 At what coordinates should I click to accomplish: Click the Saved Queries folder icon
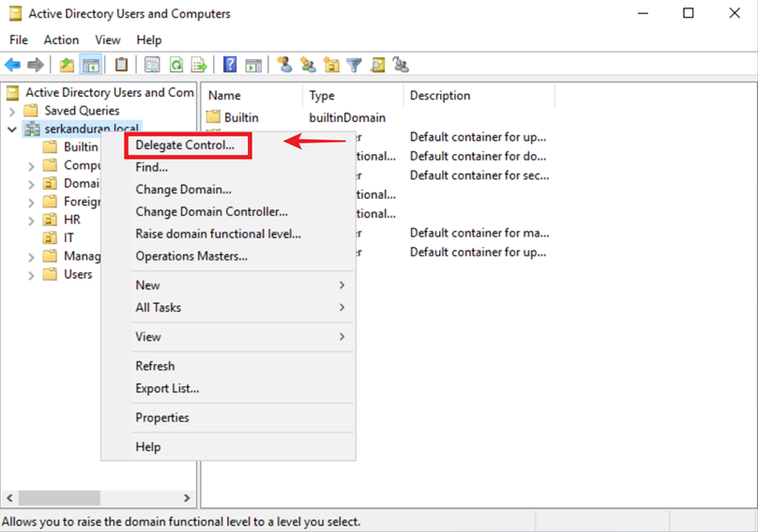[31, 111]
